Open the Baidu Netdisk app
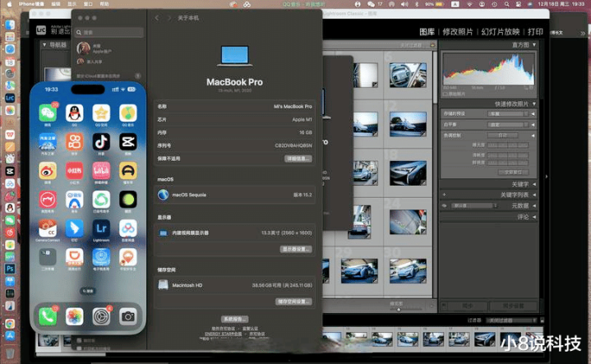 [127, 228]
